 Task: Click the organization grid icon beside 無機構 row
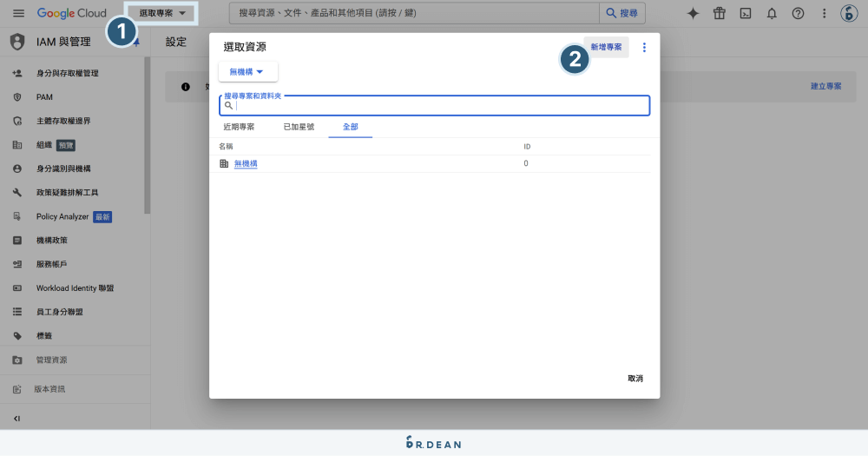[x=224, y=163]
